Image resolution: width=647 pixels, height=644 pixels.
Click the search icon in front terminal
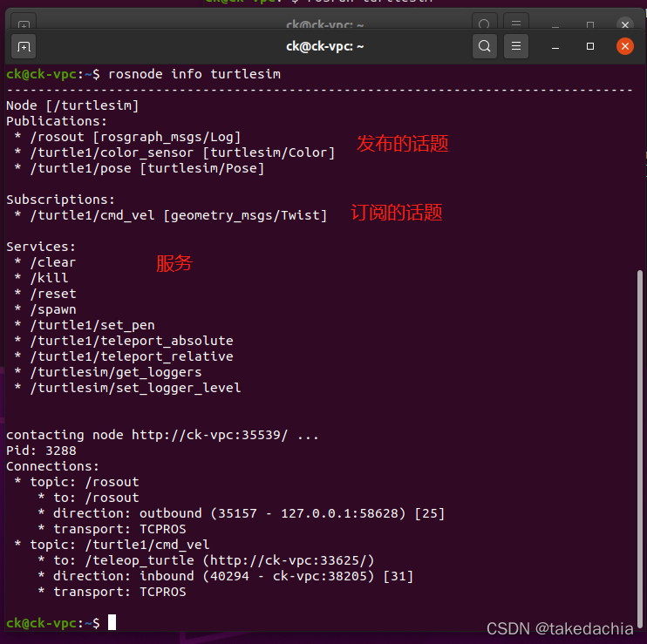[485, 46]
